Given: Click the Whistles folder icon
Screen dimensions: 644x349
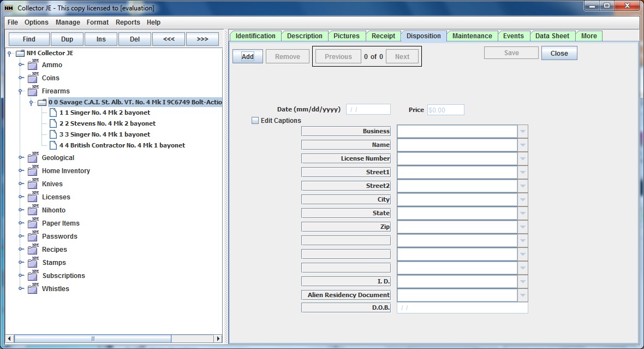Looking at the screenshot, I should point(33,289).
